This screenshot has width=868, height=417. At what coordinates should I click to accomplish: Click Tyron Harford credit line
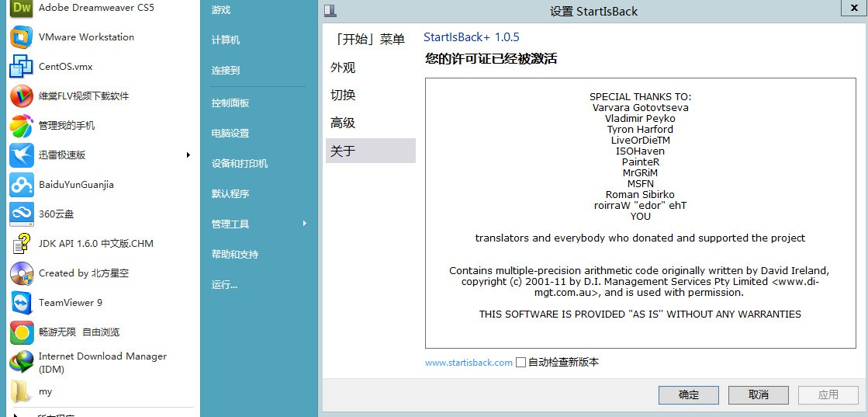641,129
